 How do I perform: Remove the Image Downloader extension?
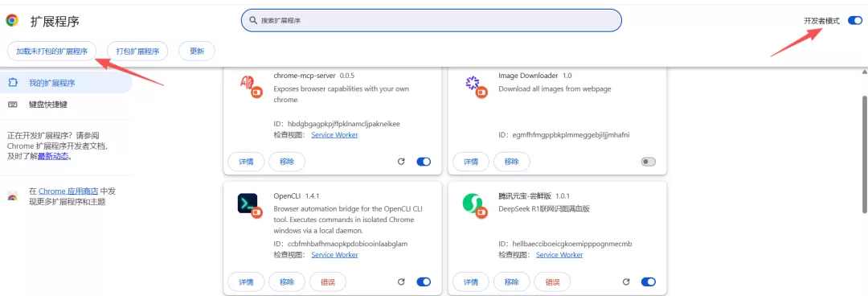click(x=511, y=162)
